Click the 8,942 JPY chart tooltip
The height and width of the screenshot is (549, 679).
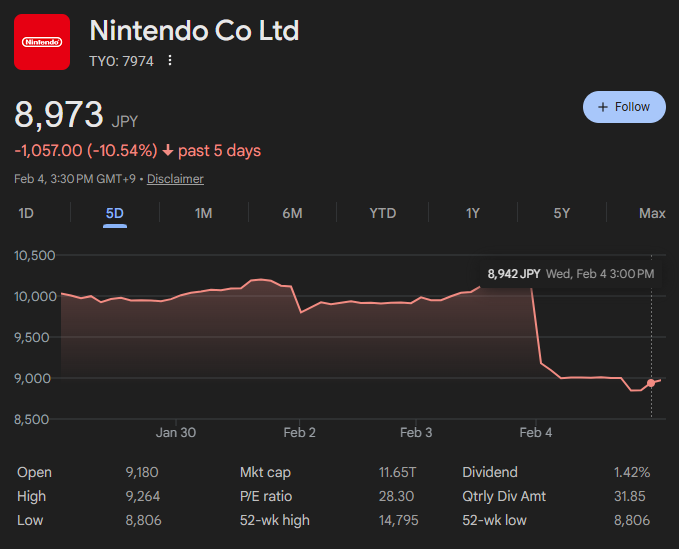(x=571, y=274)
